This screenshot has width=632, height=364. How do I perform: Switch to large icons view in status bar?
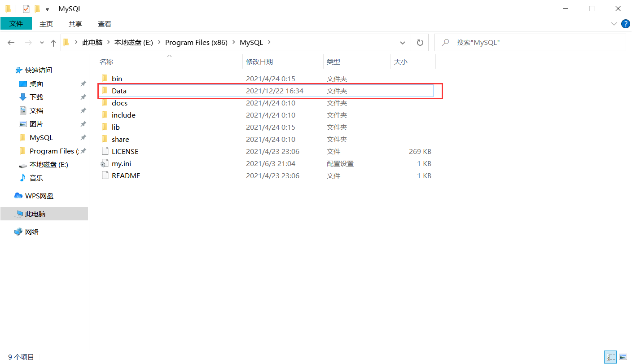coord(623,357)
